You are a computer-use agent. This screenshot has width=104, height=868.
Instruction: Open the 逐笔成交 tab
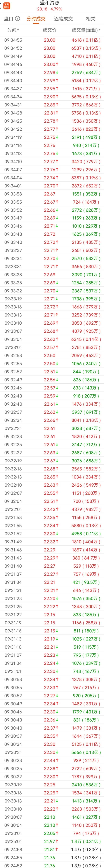point(63,18)
